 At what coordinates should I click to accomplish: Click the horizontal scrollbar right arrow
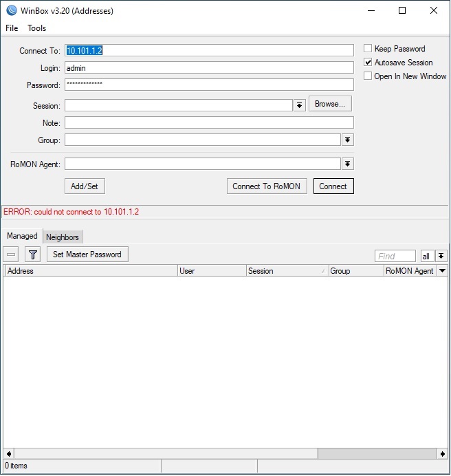click(x=443, y=454)
